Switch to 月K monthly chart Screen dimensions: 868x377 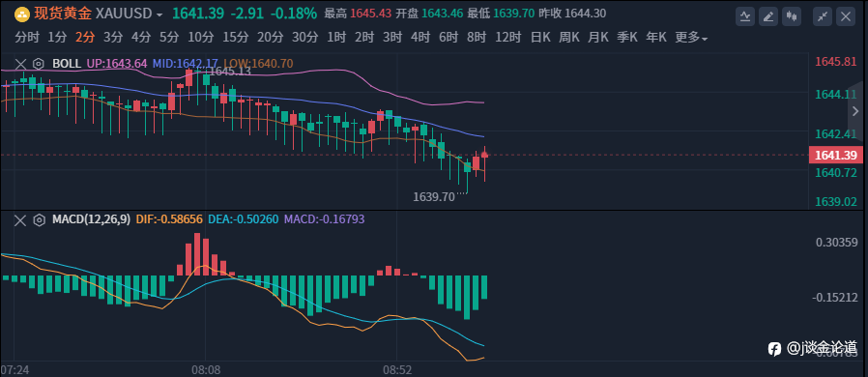click(598, 38)
